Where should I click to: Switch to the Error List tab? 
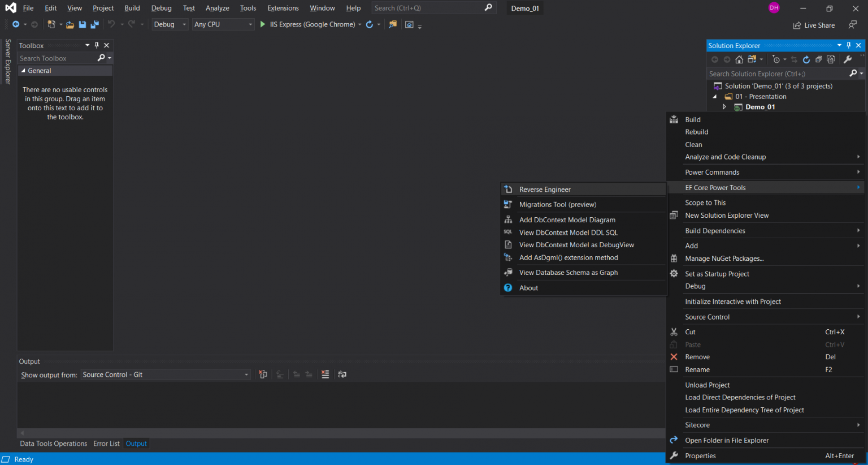(x=106, y=444)
